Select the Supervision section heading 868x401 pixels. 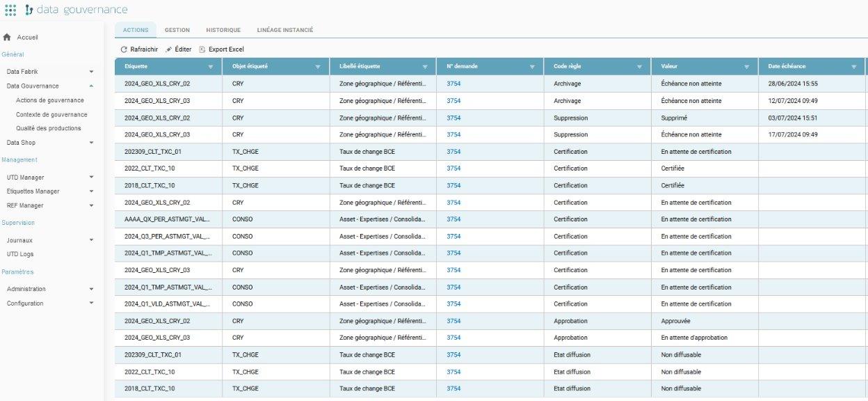point(18,223)
